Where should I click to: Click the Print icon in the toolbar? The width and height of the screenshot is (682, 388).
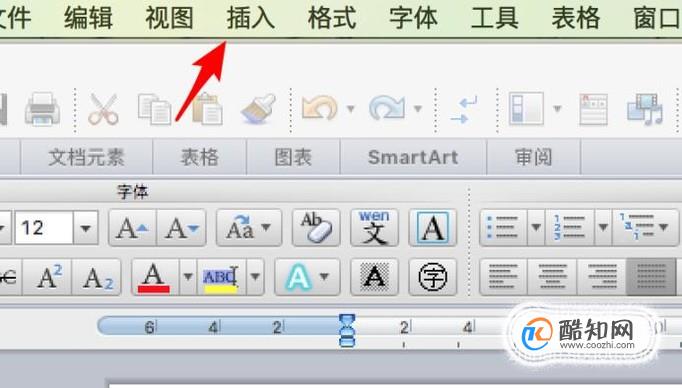click(x=42, y=109)
